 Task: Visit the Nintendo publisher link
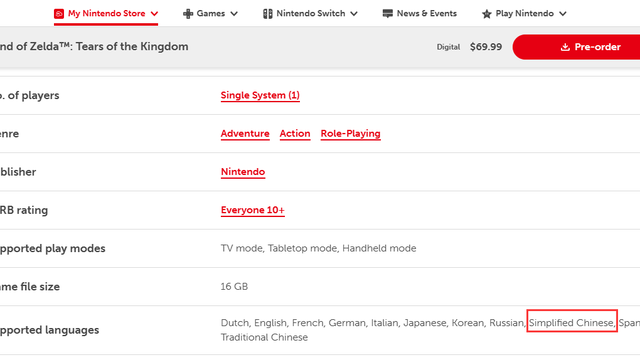tap(243, 172)
